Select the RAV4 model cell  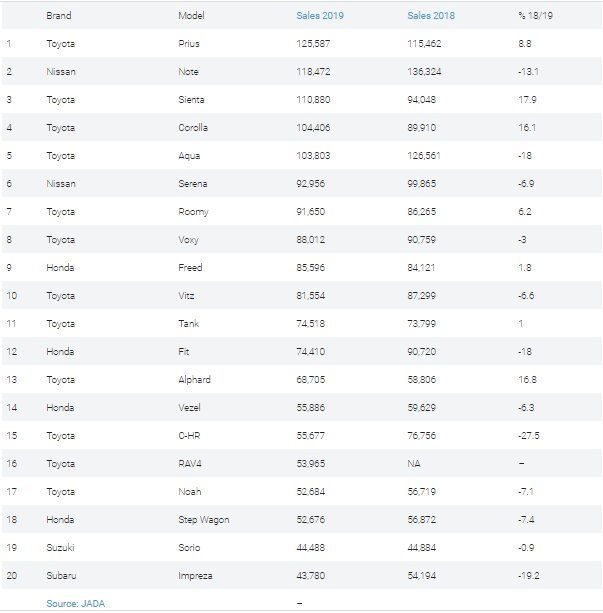coord(190,464)
